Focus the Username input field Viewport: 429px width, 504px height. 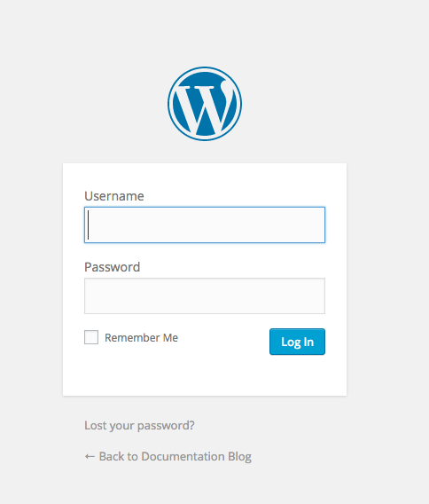205,224
